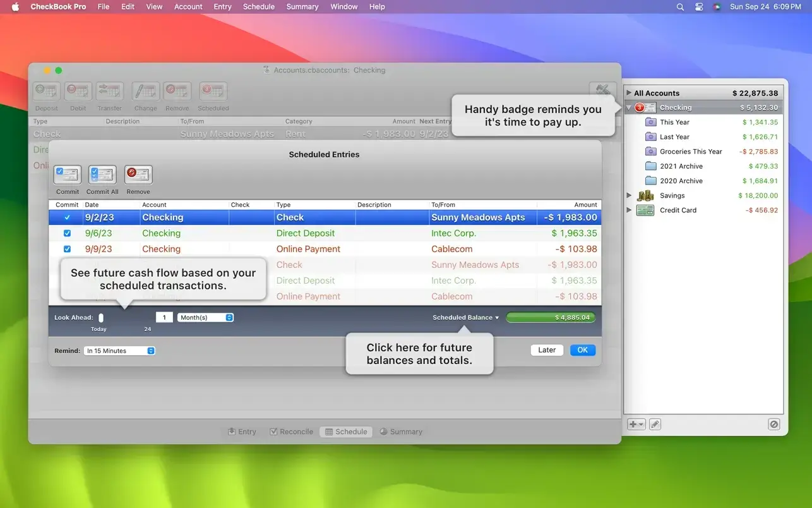The image size is (812, 508).
Task: Toggle commit checkbox for Cablecom payment
Action: (x=68, y=249)
